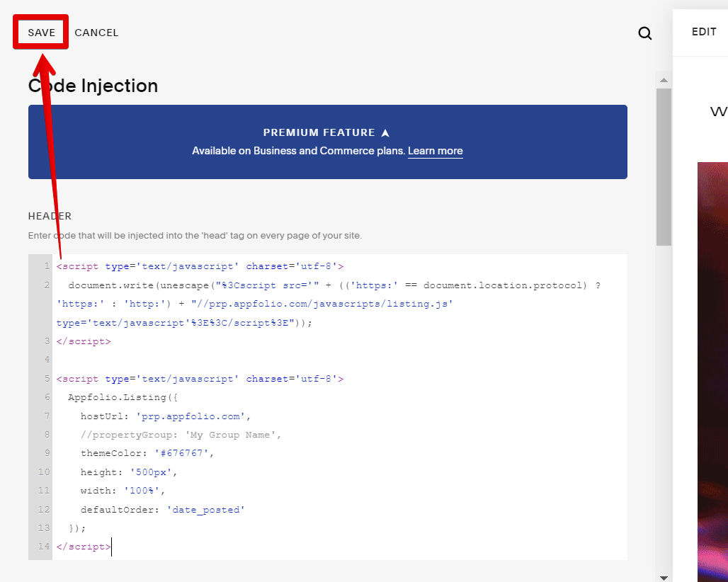Screen dimensions: 728x582
Task: Click the commented propertyGroup line
Action: click(181, 435)
